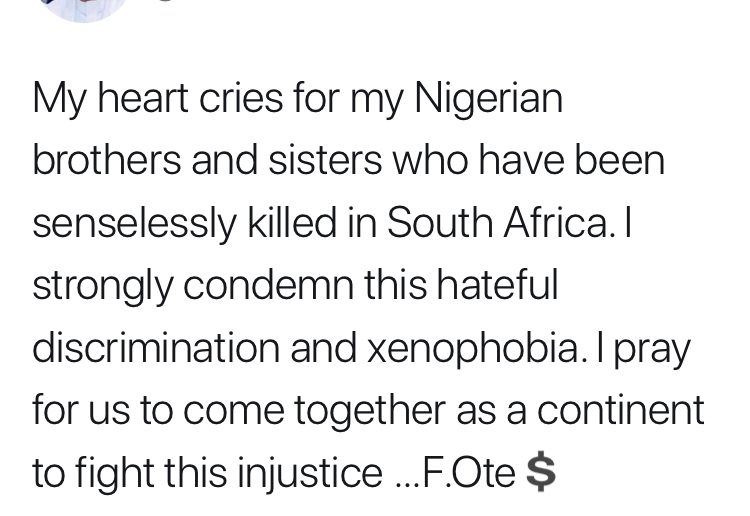The image size is (750, 516).
Task: Click the heavy dollar sign emoji
Action: [540, 472]
